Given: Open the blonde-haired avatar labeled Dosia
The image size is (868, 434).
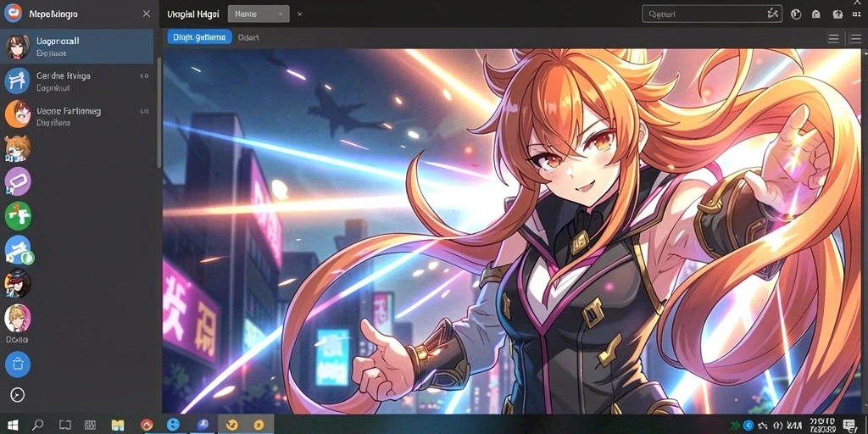Looking at the screenshot, I should pos(18,319).
